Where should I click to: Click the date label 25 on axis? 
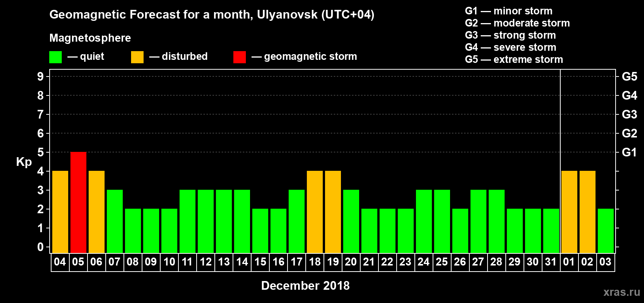point(442,262)
